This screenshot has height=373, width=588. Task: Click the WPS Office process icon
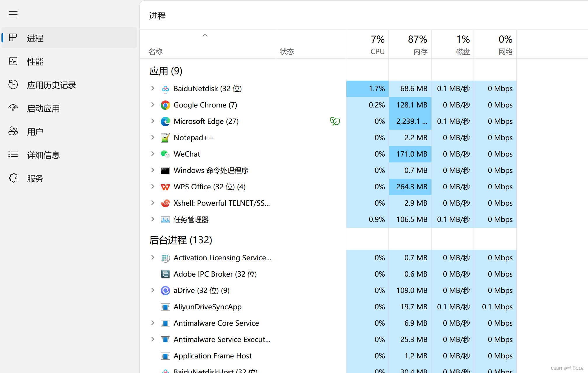165,187
